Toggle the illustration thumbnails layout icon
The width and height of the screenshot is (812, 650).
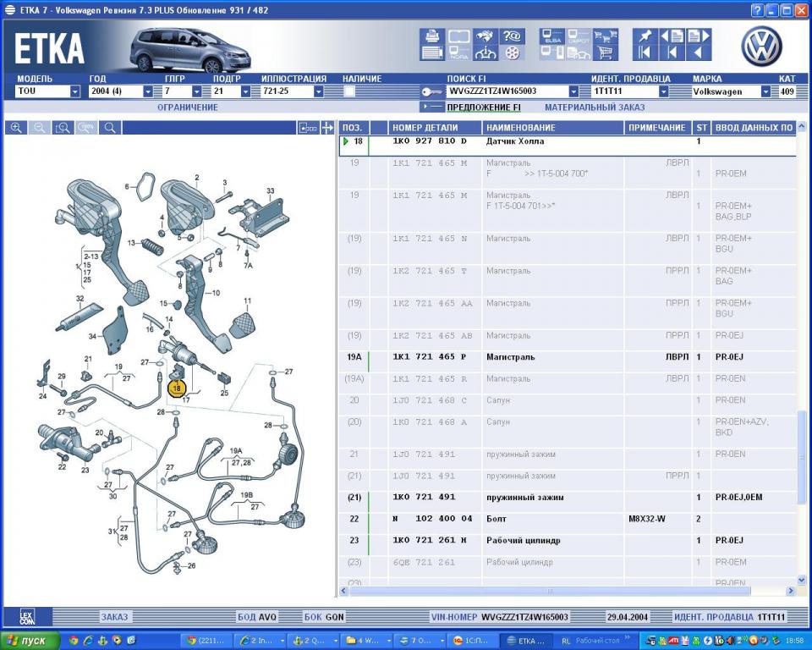[308, 128]
